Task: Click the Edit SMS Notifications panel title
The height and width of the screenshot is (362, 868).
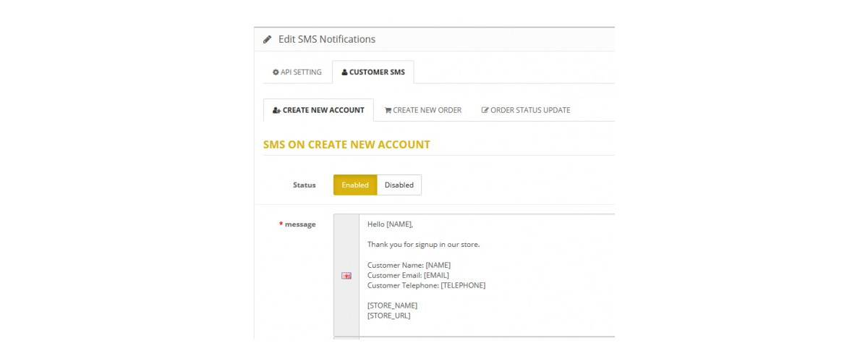Action: click(327, 39)
